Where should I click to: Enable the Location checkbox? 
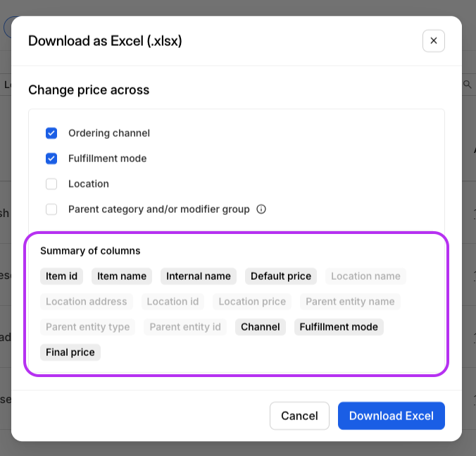[51, 184]
